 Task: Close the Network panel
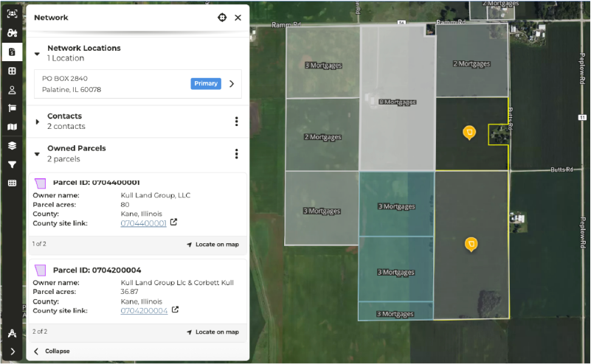(x=238, y=18)
